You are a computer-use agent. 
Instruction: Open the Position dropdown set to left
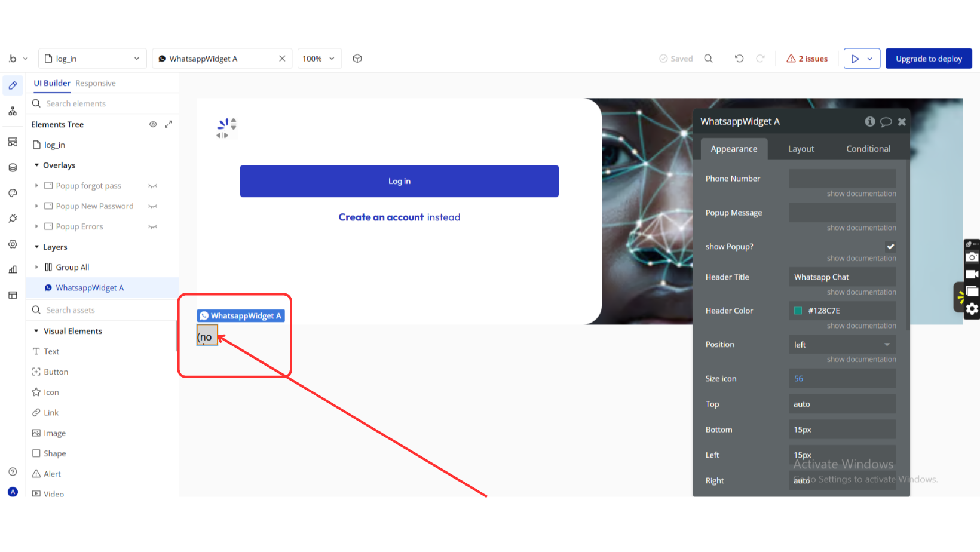pos(842,345)
